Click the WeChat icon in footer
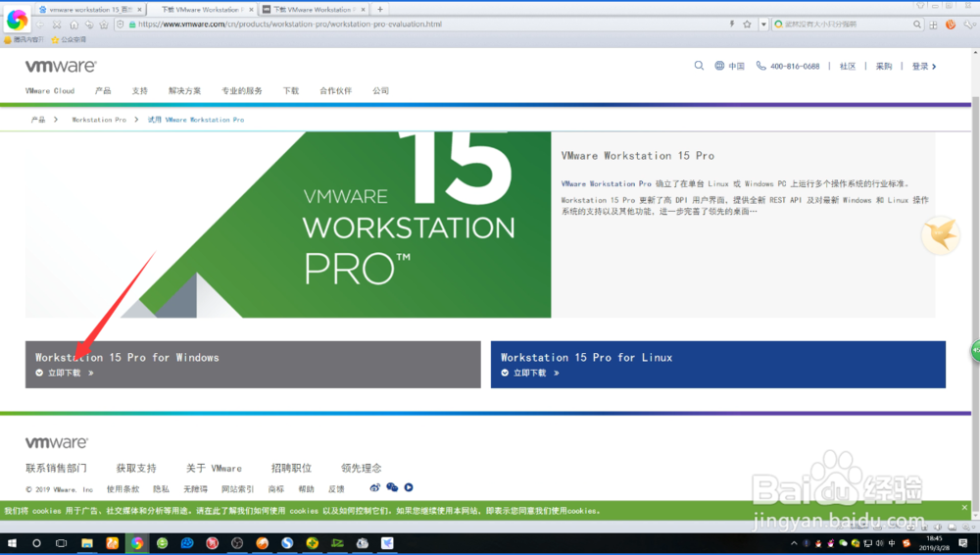The image size is (980, 555). tap(392, 487)
